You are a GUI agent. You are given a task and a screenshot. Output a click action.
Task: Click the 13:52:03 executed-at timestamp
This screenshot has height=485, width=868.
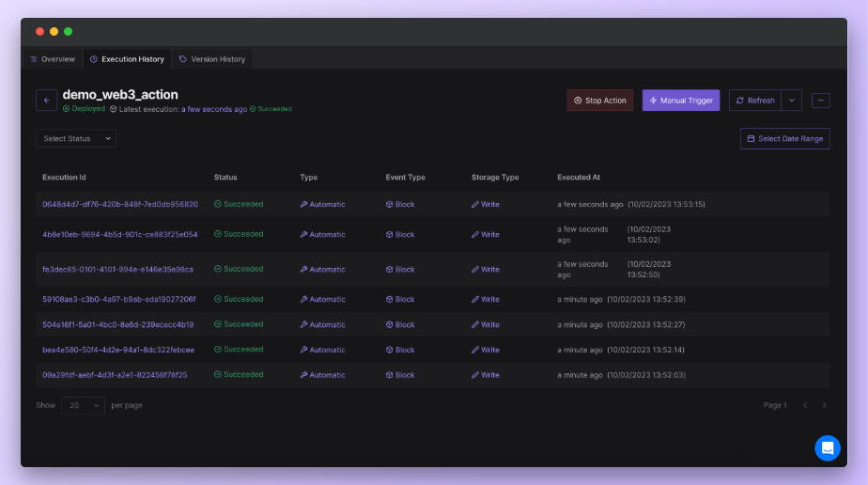646,375
